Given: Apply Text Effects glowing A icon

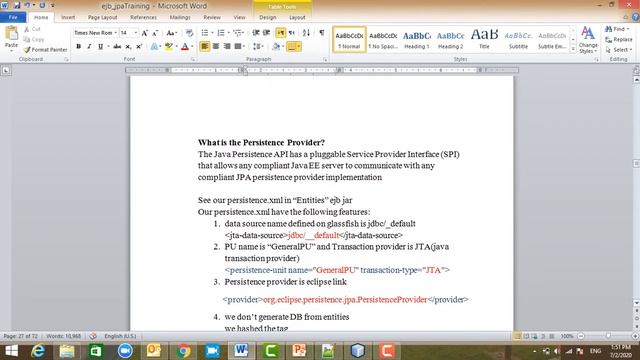Looking at the screenshot, I should click(x=154, y=47).
